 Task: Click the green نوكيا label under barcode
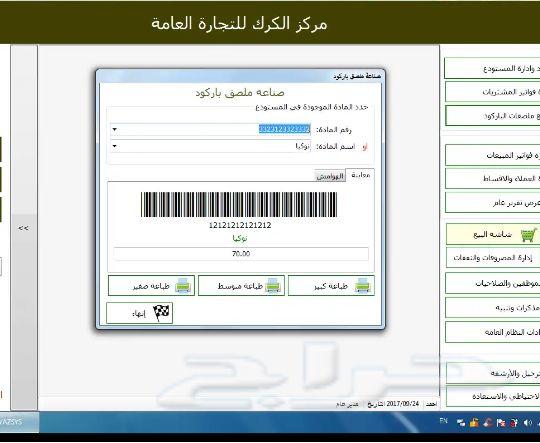coord(240,238)
